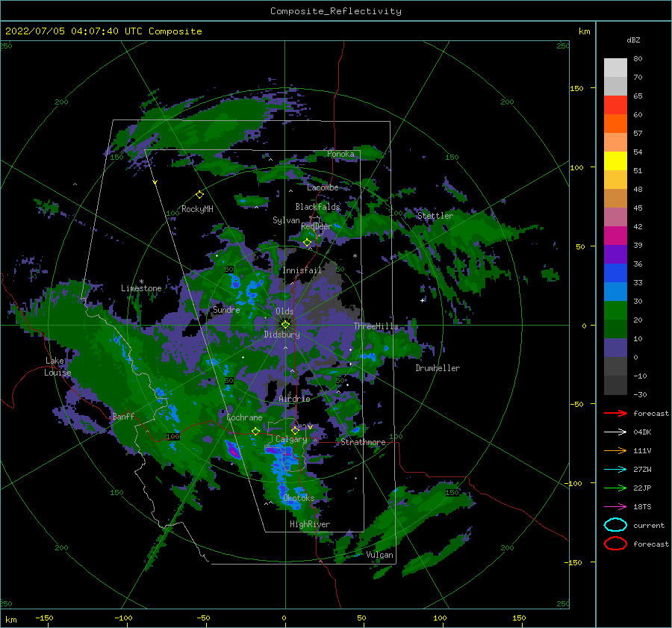The image size is (672, 628).
Task: Click the cyan 27ZW arrow icon
Action: point(615,470)
